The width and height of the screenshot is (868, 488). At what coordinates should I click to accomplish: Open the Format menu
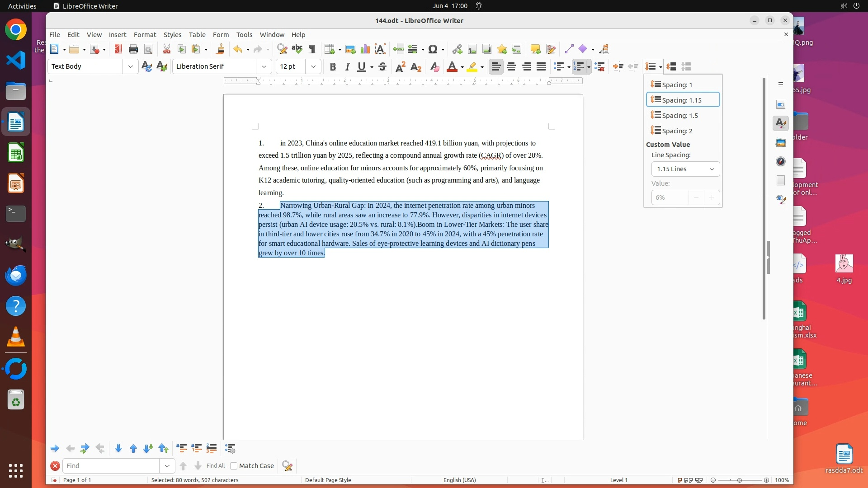coord(145,35)
